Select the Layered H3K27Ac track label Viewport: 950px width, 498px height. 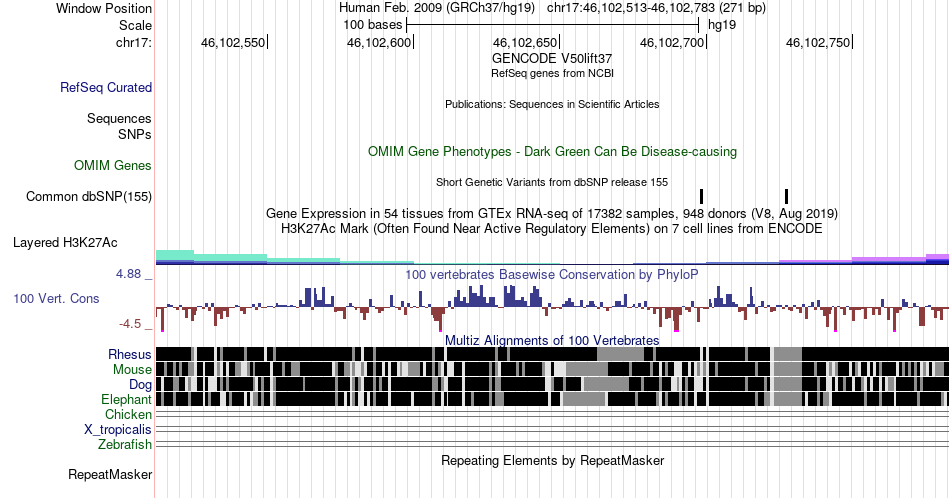click(65, 242)
